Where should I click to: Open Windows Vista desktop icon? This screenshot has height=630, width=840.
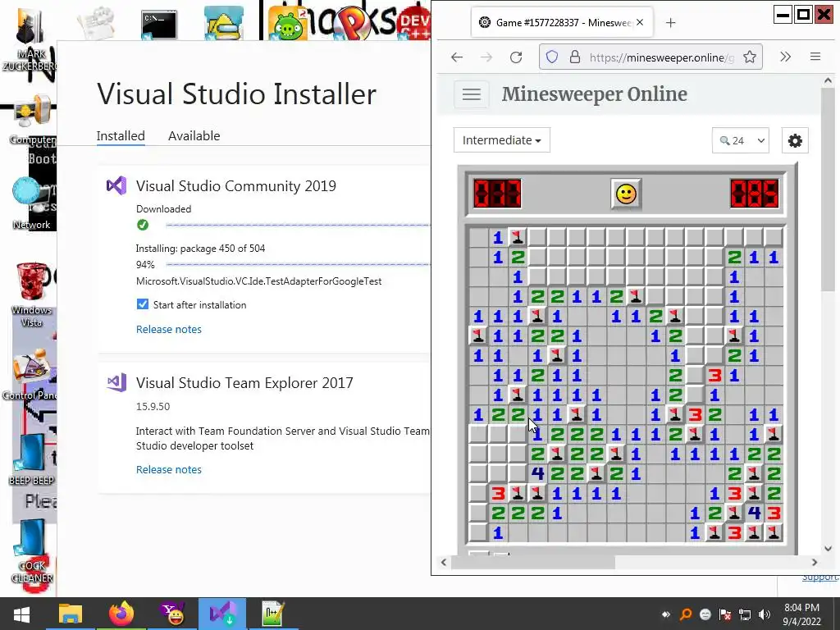coord(31,294)
